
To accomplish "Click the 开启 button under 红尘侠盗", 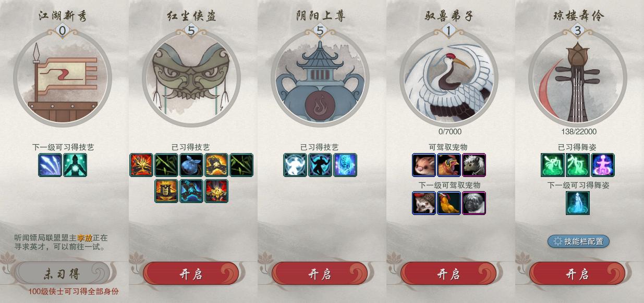I will pos(191,274).
